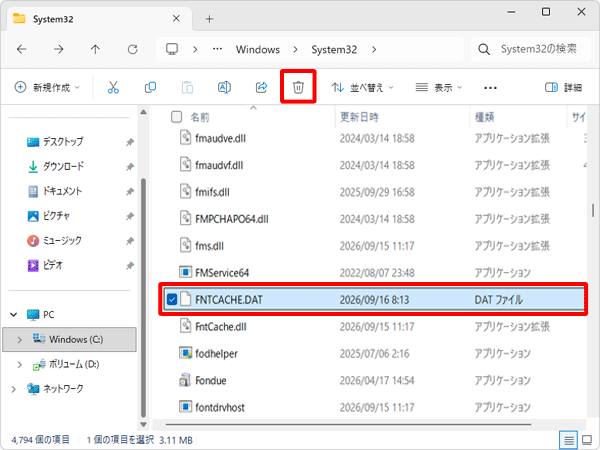The image size is (600, 450).
Task: Select the FMService64 application row
Action: 373,272
